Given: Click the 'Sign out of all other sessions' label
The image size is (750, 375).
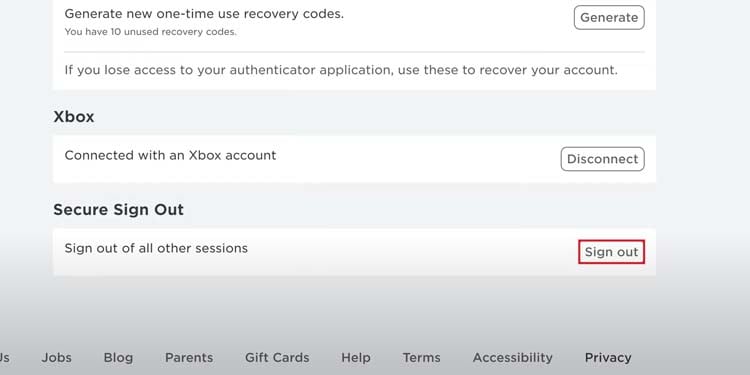Looking at the screenshot, I should [156, 249].
